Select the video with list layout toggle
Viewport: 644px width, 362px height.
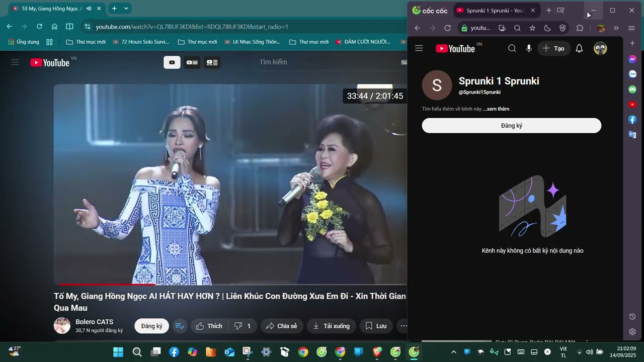[192, 62]
